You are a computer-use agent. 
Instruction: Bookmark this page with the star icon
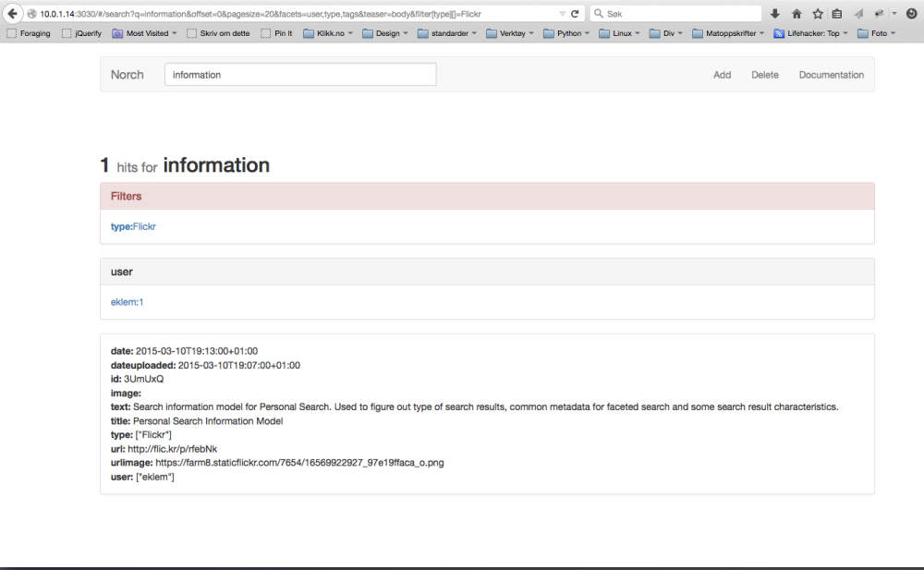[x=818, y=14]
